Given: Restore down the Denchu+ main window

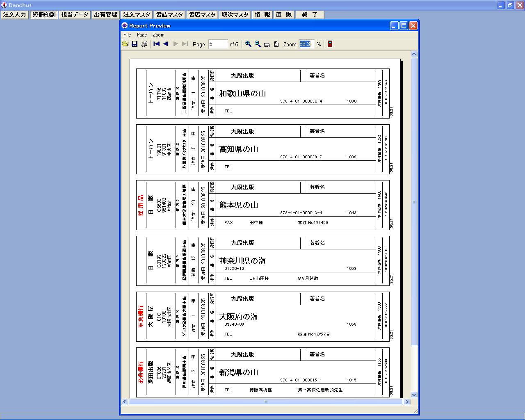Looking at the screenshot, I should [510, 5].
